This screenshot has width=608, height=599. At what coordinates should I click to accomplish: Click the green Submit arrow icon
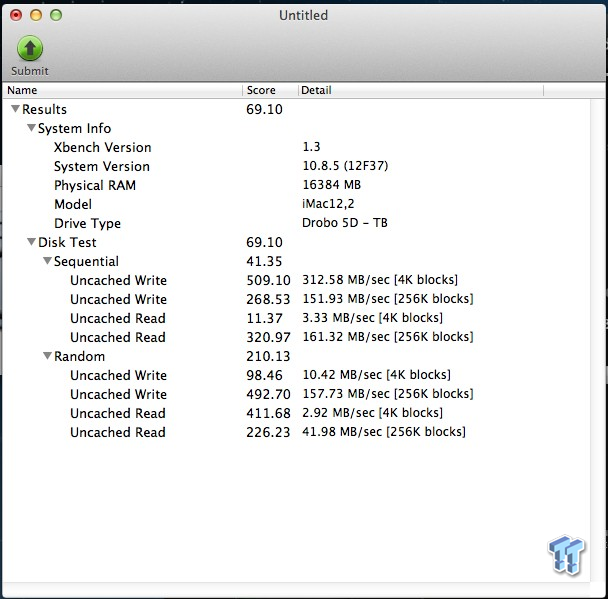point(30,48)
